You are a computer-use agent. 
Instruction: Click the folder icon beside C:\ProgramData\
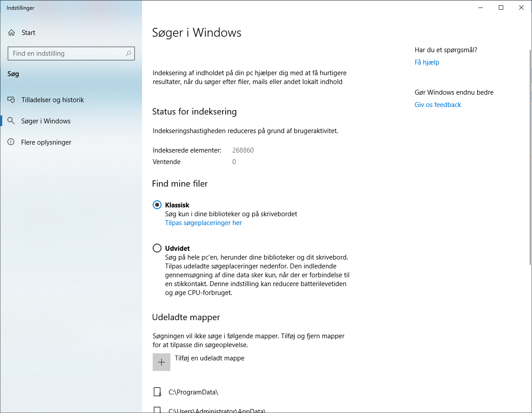[158, 391]
